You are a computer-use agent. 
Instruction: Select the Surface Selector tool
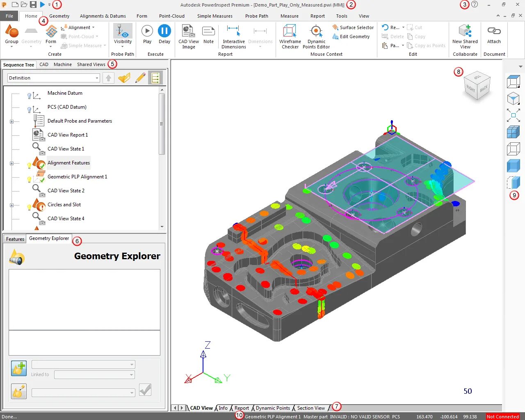click(x=353, y=27)
